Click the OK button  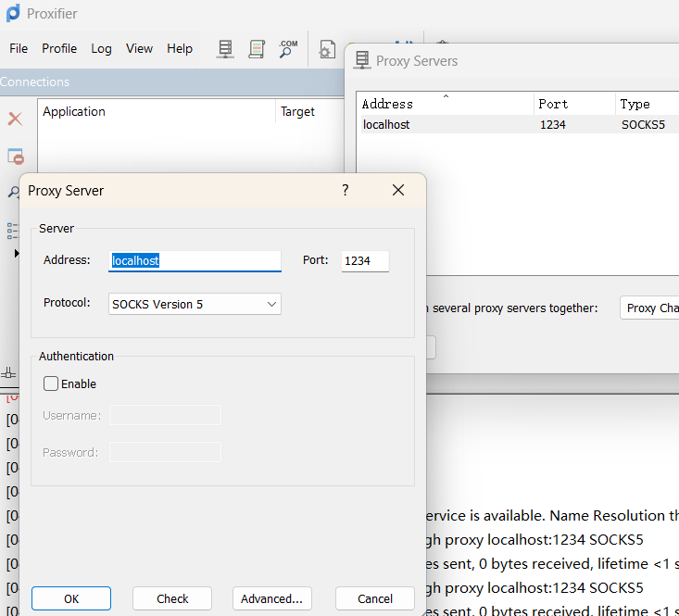(x=71, y=598)
